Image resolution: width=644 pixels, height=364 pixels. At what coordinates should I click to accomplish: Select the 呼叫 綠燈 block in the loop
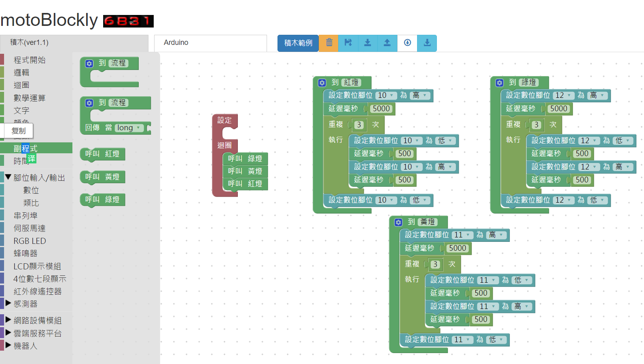click(245, 159)
